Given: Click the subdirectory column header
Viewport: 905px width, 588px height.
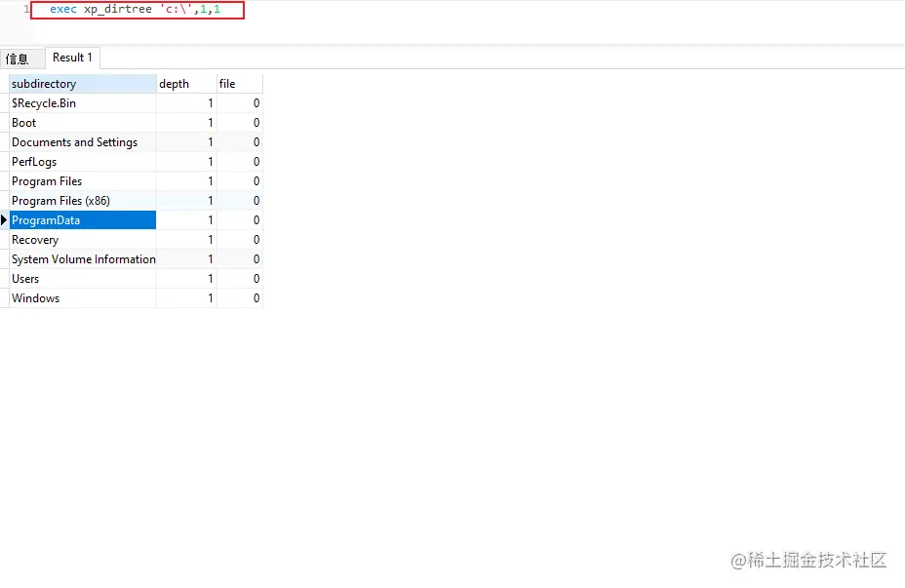Looking at the screenshot, I should 83,84.
